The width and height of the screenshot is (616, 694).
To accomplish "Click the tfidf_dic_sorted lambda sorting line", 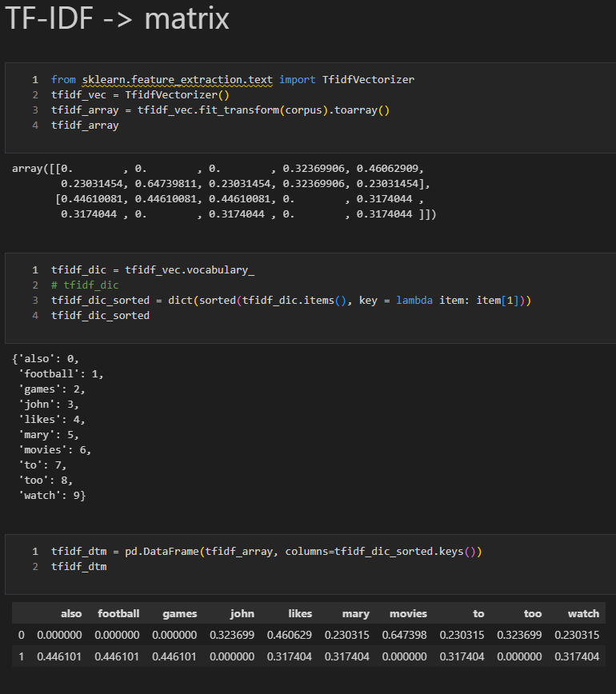I will tap(291, 300).
